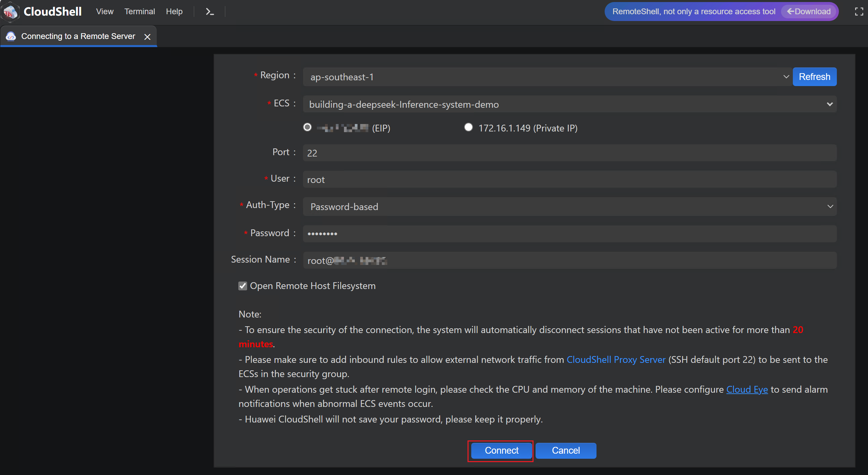
Task: Click the tab's cloud code icon
Action: coord(11,36)
